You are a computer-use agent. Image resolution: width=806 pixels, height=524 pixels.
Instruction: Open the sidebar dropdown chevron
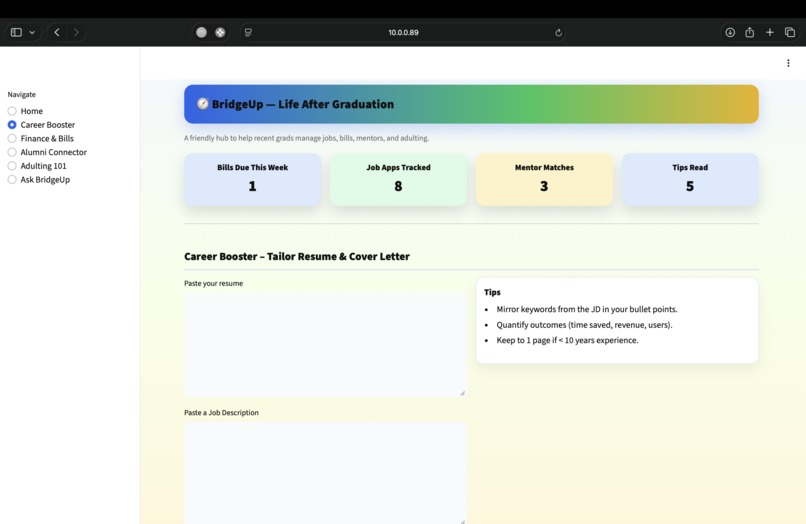(x=32, y=32)
